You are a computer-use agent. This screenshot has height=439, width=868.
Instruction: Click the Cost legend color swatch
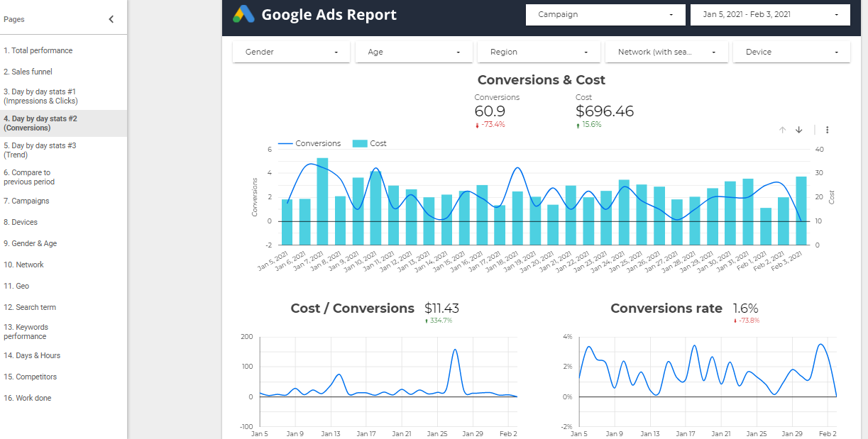(359, 143)
